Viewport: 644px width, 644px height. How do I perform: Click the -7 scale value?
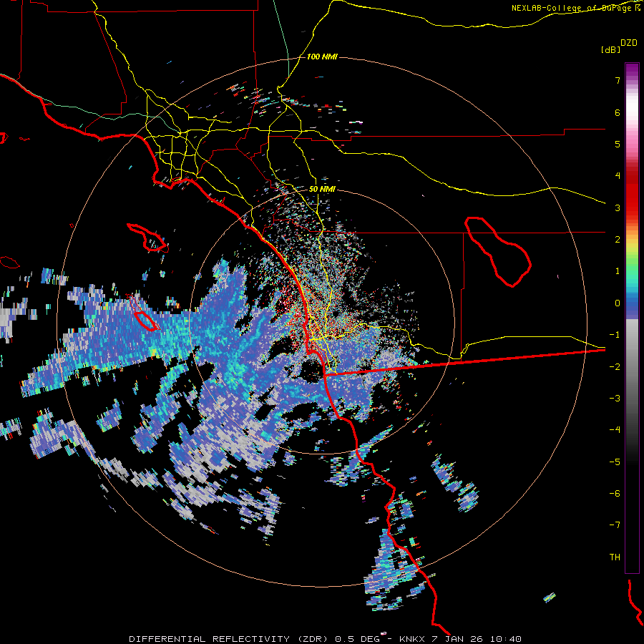pyautogui.click(x=615, y=525)
